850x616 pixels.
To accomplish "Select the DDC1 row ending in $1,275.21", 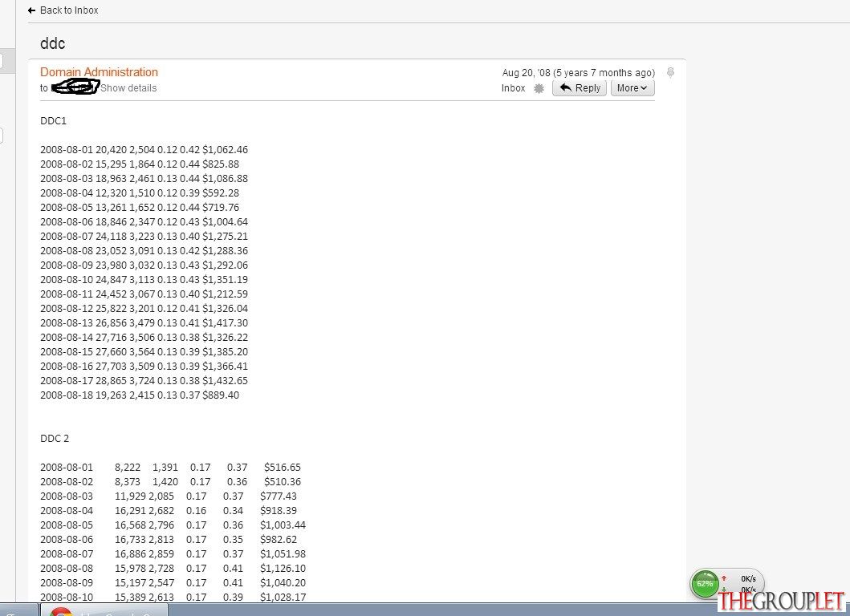I will 144,237.
